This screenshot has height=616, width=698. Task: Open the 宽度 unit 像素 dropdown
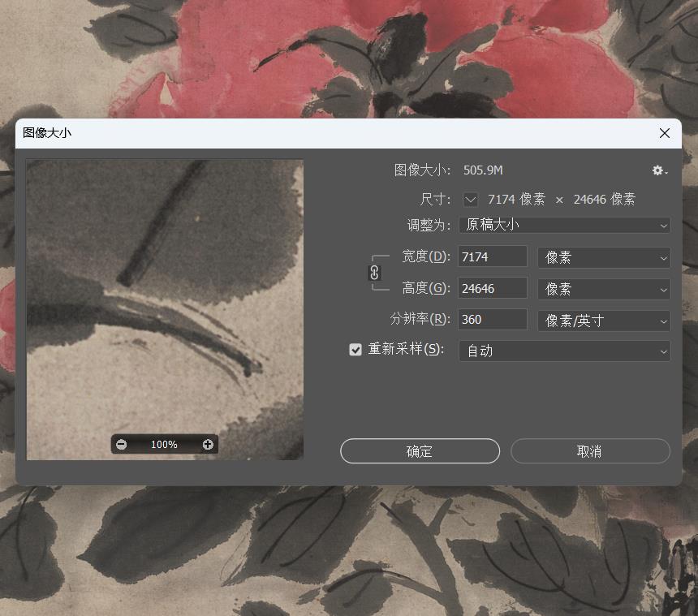[604, 257]
